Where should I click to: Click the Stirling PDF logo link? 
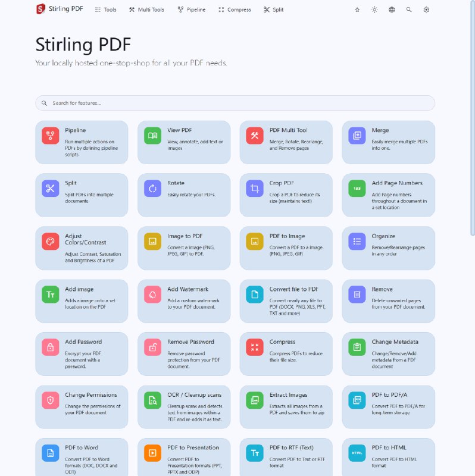tap(60, 9)
